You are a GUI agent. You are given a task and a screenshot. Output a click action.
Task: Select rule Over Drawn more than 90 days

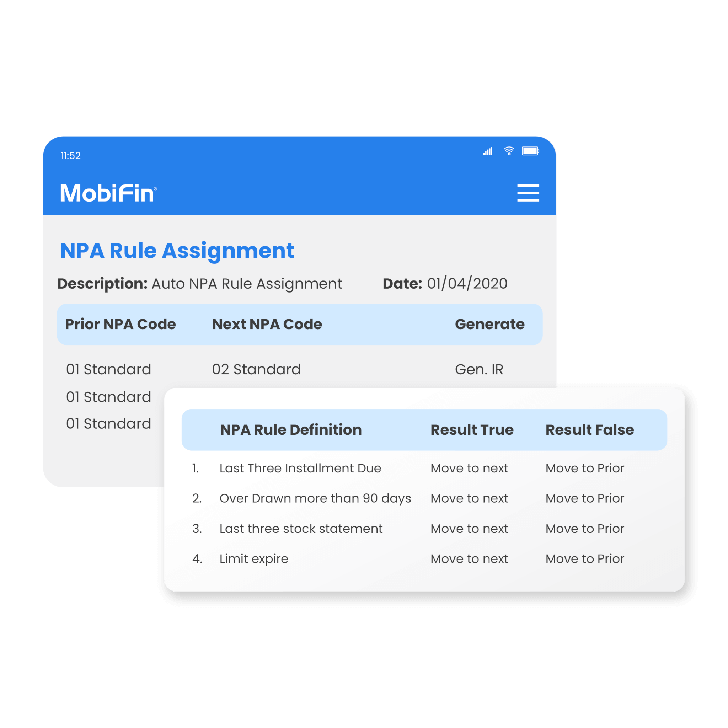[315, 498]
